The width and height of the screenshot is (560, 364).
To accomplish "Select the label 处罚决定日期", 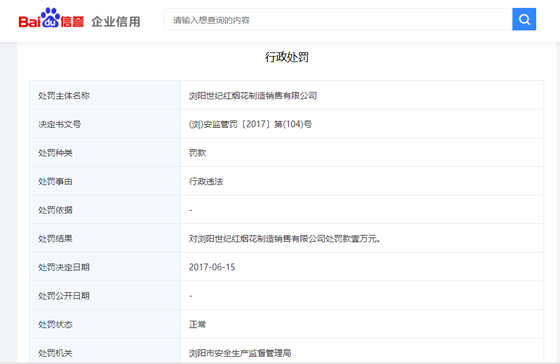I will (x=64, y=267).
